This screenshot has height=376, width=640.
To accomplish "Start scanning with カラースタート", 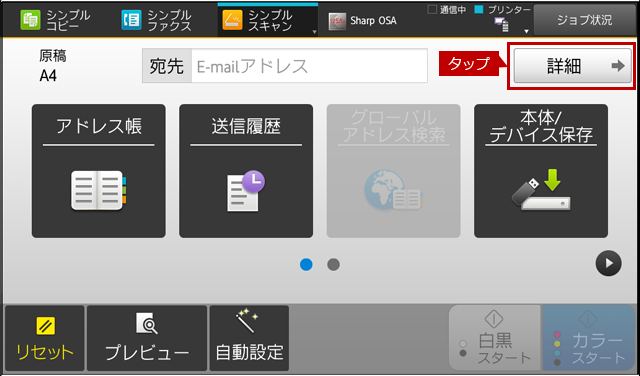I will 589,338.
